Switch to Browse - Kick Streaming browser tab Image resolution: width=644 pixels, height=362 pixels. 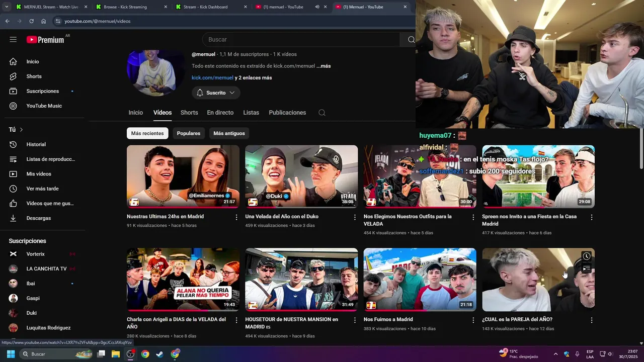tap(131, 7)
